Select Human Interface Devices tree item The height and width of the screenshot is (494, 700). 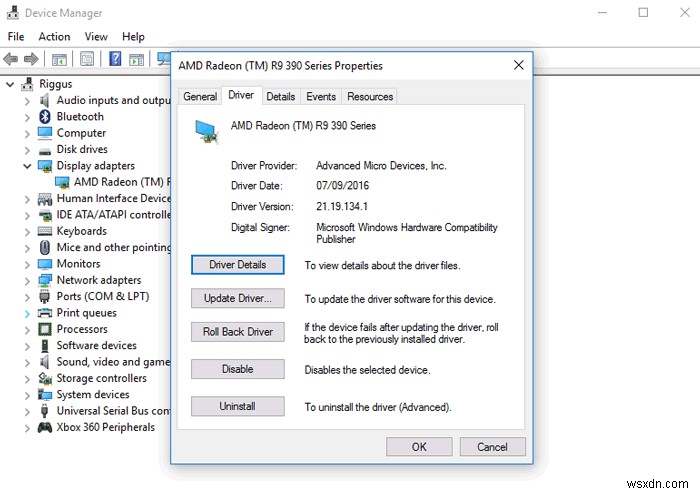click(113, 198)
